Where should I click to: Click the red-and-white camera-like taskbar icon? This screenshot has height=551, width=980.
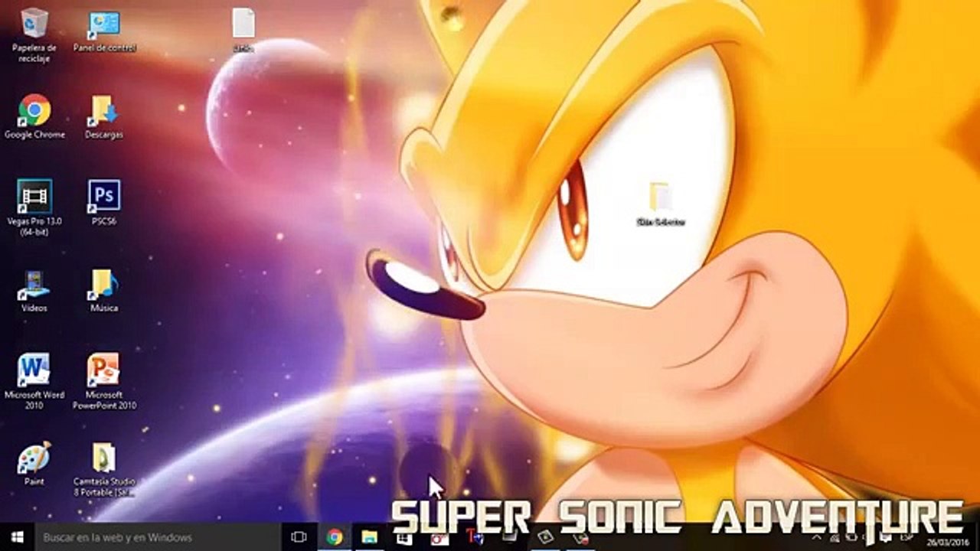tap(439, 540)
